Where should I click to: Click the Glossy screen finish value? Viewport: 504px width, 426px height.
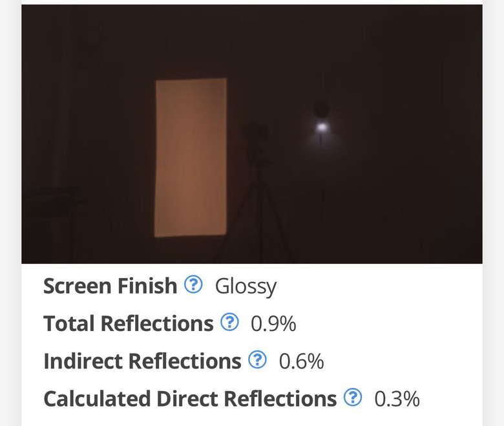[x=246, y=287]
